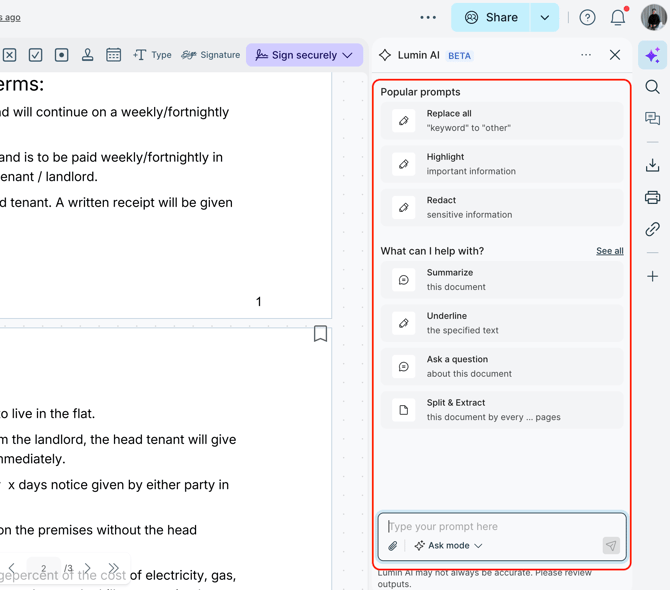Open comments panel in the sidebar
This screenshot has height=590, width=670.
(x=652, y=118)
